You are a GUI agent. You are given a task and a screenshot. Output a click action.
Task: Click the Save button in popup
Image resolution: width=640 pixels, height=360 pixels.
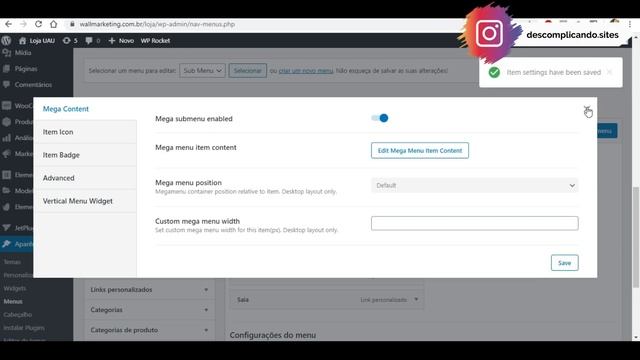coord(564,263)
